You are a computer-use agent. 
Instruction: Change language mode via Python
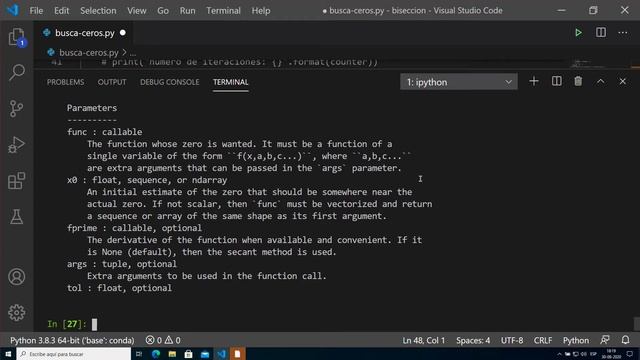(x=576, y=340)
